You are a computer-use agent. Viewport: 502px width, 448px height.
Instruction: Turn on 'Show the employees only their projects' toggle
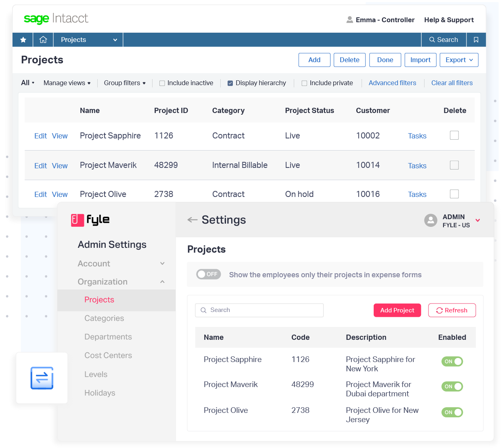click(208, 274)
